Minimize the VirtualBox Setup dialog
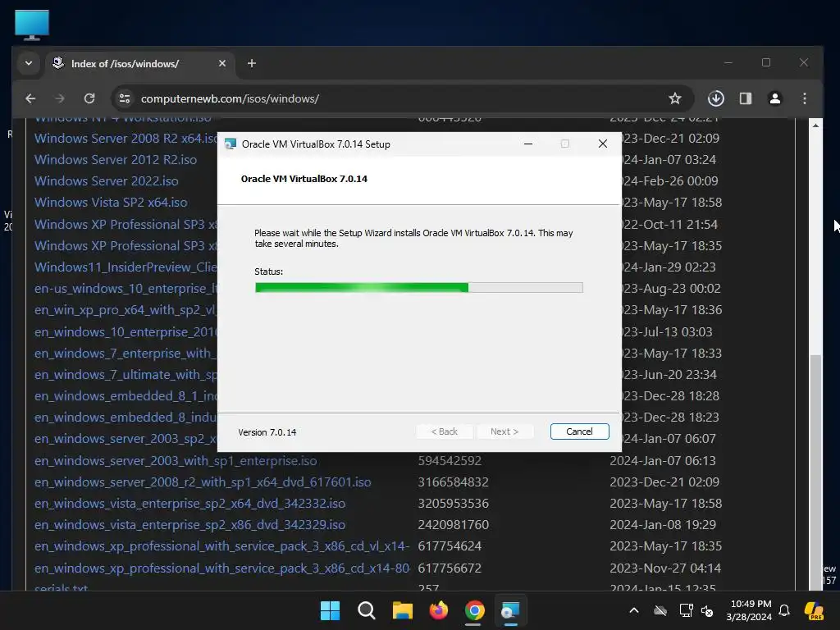 click(528, 144)
